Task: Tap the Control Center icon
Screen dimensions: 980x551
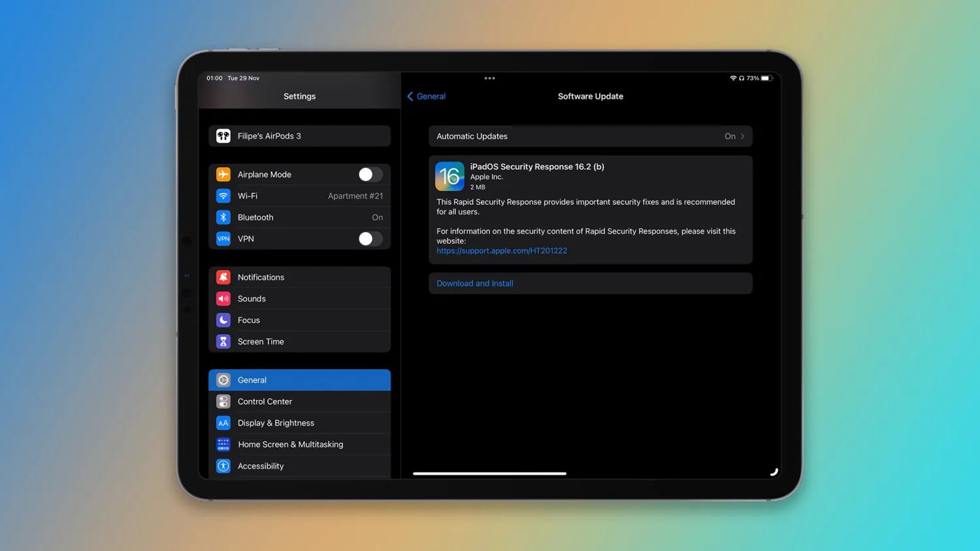Action: tap(223, 401)
